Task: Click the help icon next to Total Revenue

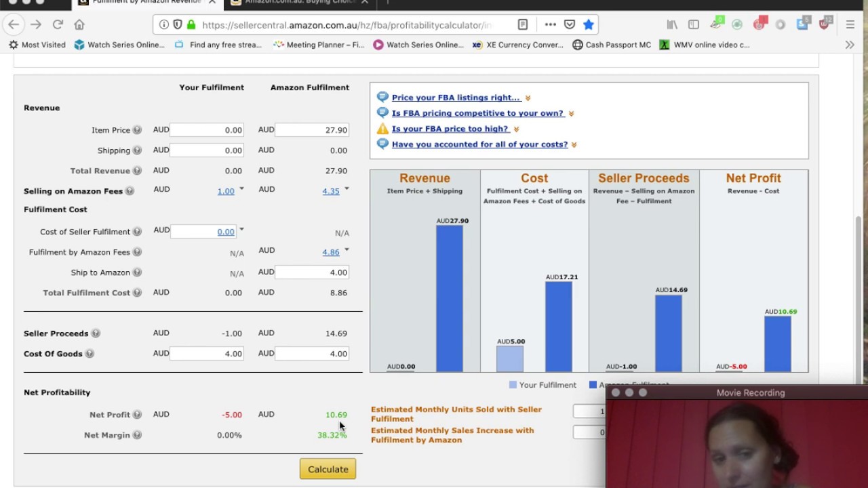Action: (x=137, y=171)
